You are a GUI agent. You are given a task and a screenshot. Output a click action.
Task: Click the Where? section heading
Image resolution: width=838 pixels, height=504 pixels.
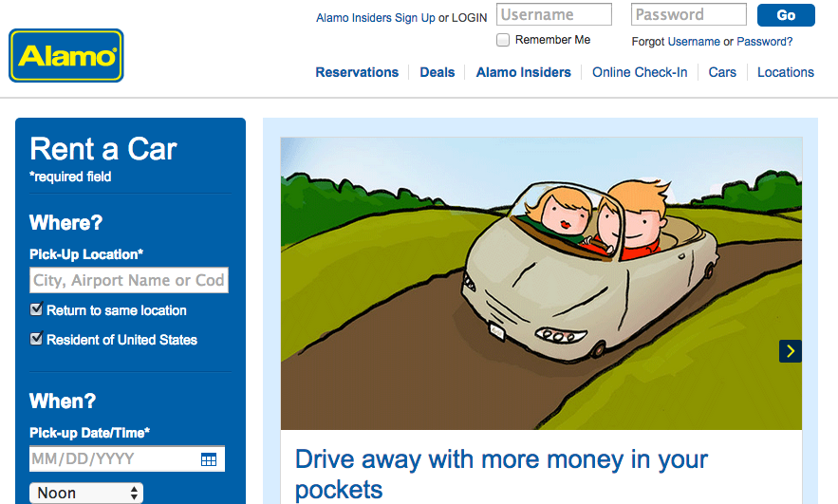tap(65, 222)
